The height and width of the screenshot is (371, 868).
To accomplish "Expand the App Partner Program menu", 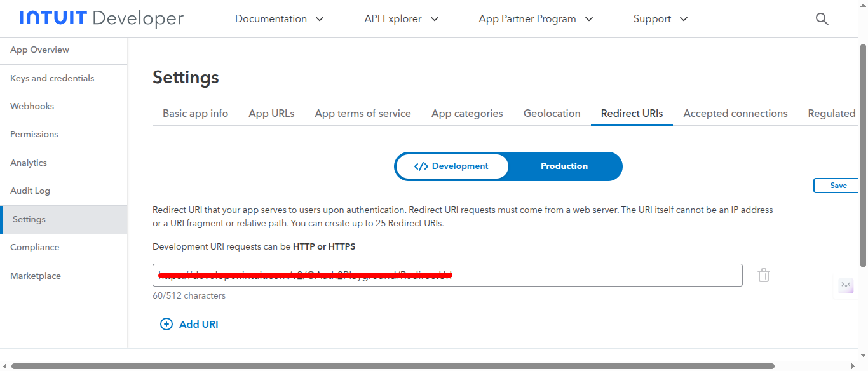I will pos(536,19).
